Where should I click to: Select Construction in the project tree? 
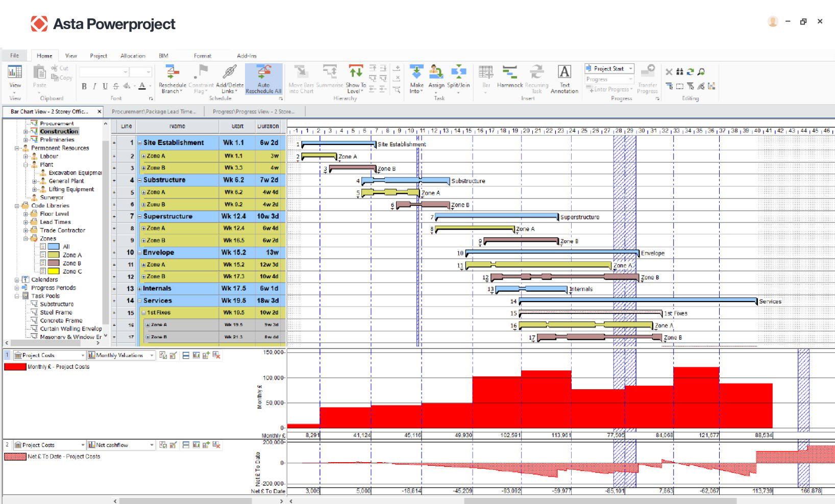click(59, 132)
